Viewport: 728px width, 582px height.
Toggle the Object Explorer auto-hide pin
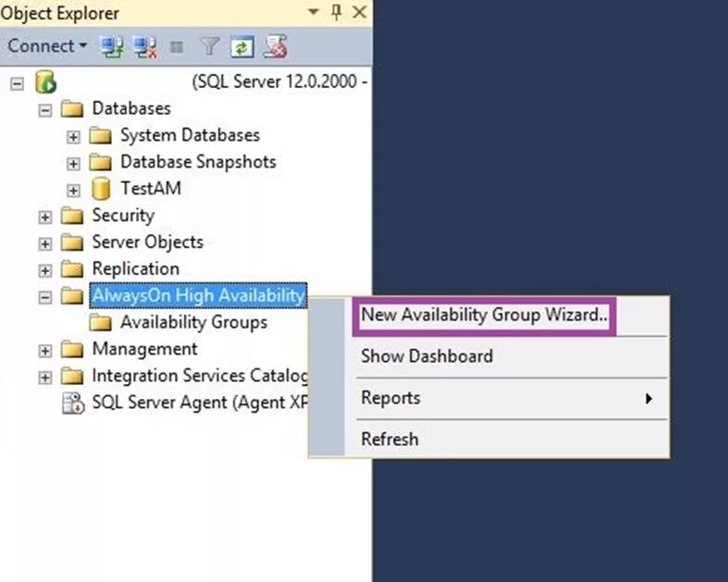[x=337, y=12]
